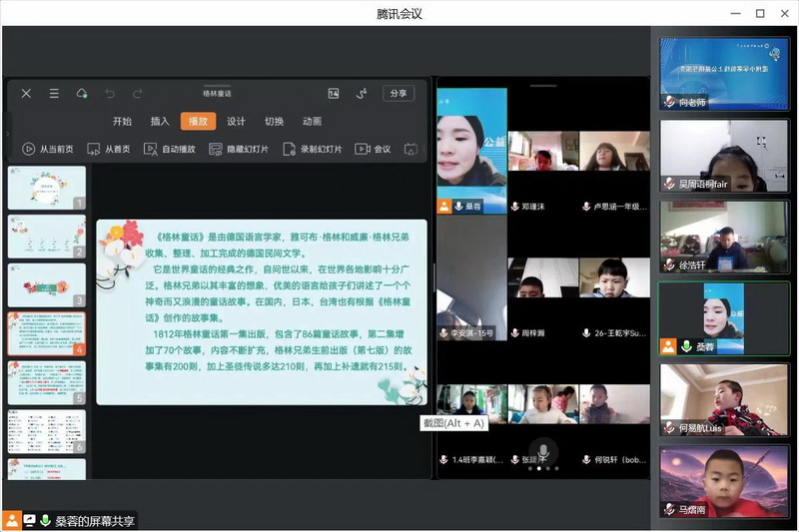The height and width of the screenshot is (532, 799).
Task: Click the slide count icon showing 14
Action: 334,94
